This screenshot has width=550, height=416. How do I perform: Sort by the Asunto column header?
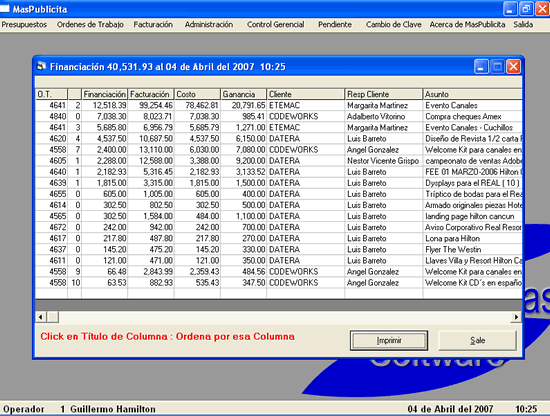[x=472, y=94]
